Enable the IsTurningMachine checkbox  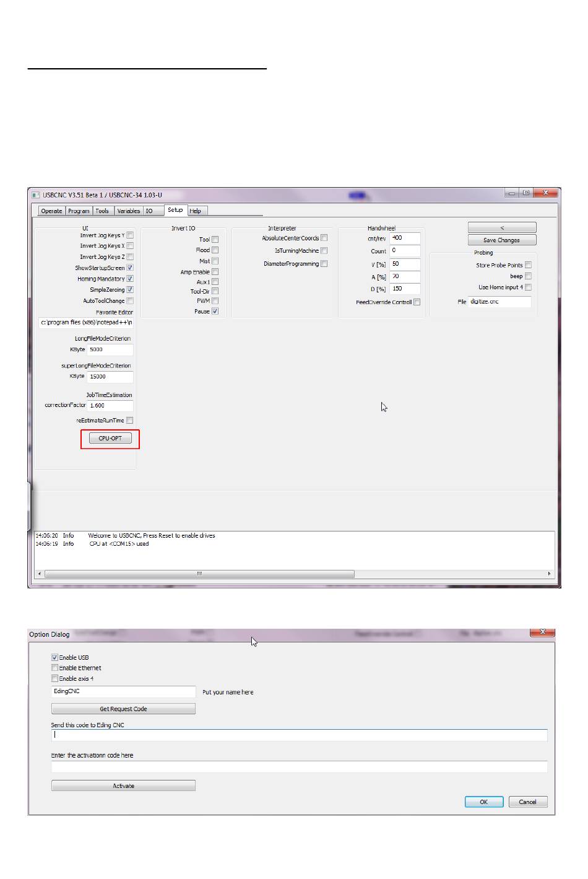324,251
